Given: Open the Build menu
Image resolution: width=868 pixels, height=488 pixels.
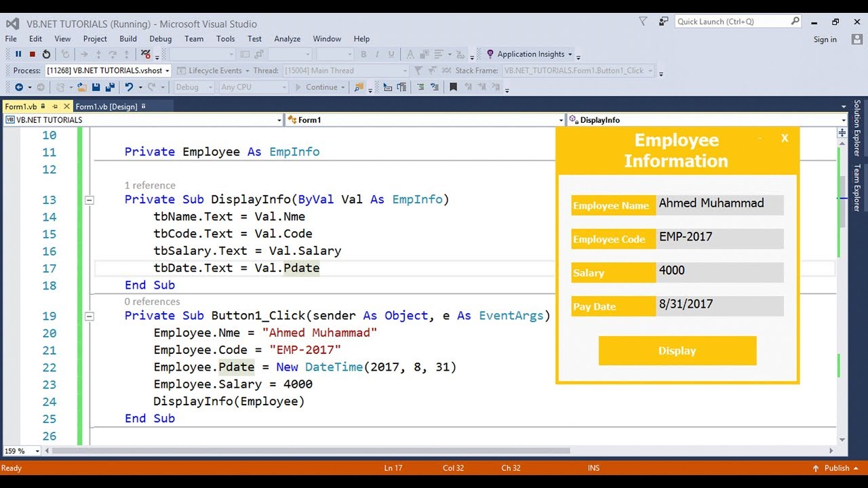Looking at the screenshot, I should (x=128, y=39).
